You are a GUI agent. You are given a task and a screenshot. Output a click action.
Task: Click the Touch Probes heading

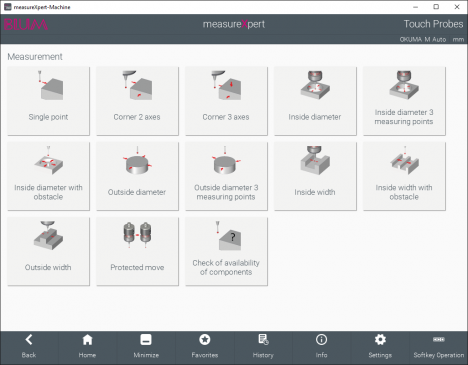pyautogui.click(x=433, y=24)
